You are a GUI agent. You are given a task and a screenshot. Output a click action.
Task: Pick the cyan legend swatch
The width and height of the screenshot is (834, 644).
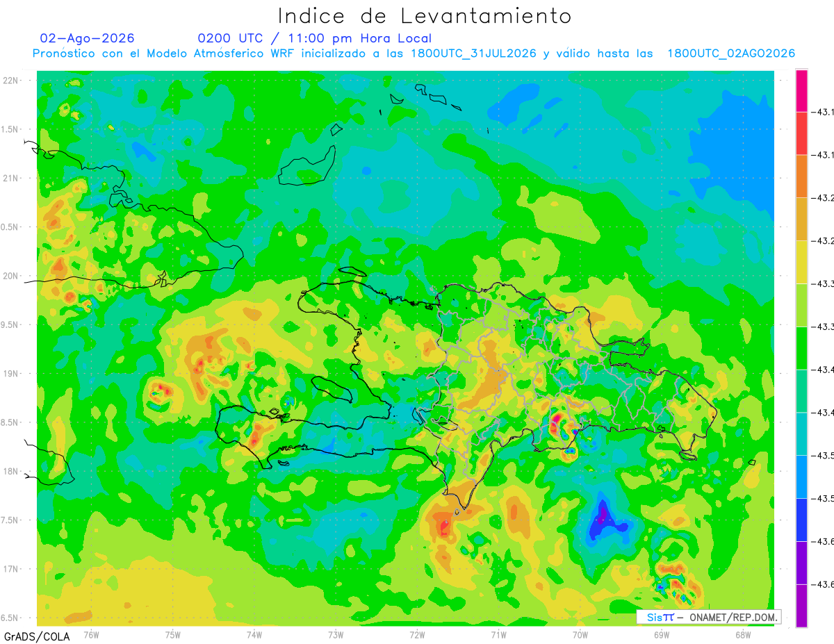801,434
